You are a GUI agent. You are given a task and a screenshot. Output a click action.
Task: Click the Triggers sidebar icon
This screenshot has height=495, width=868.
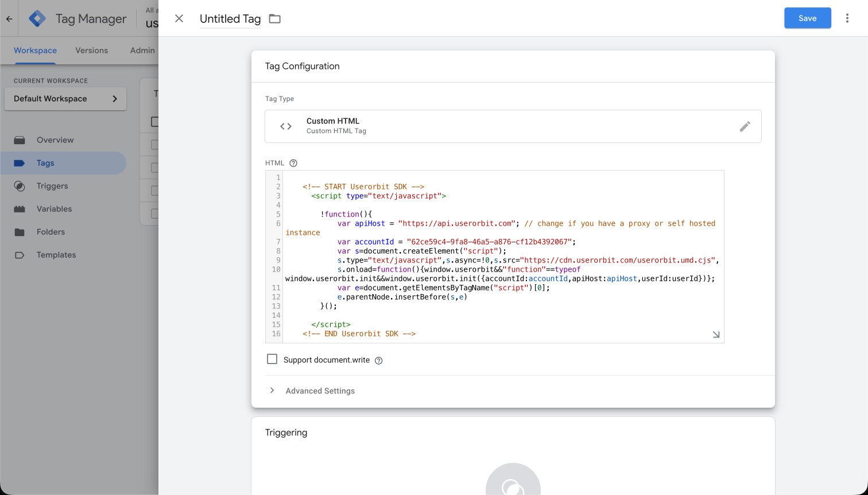click(x=20, y=186)
